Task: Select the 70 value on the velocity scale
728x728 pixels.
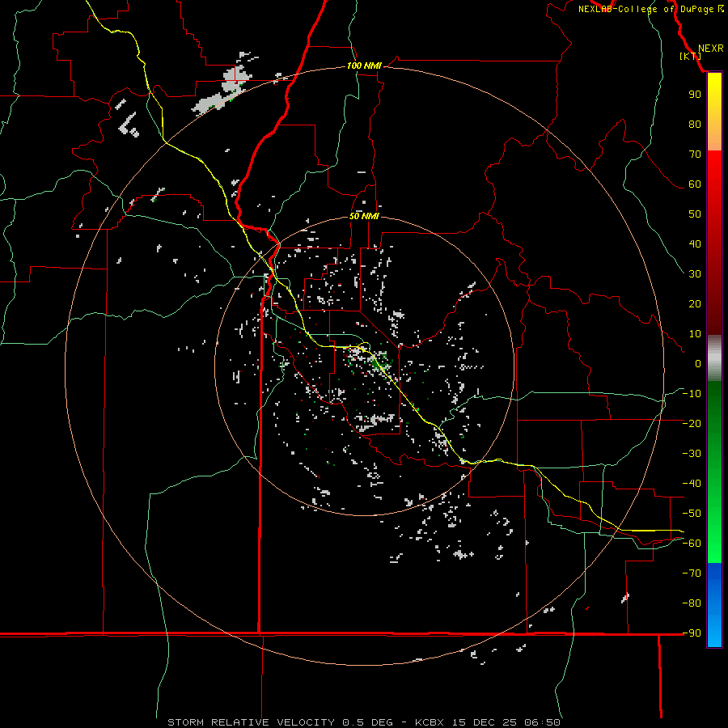Action: click(695, 154)
